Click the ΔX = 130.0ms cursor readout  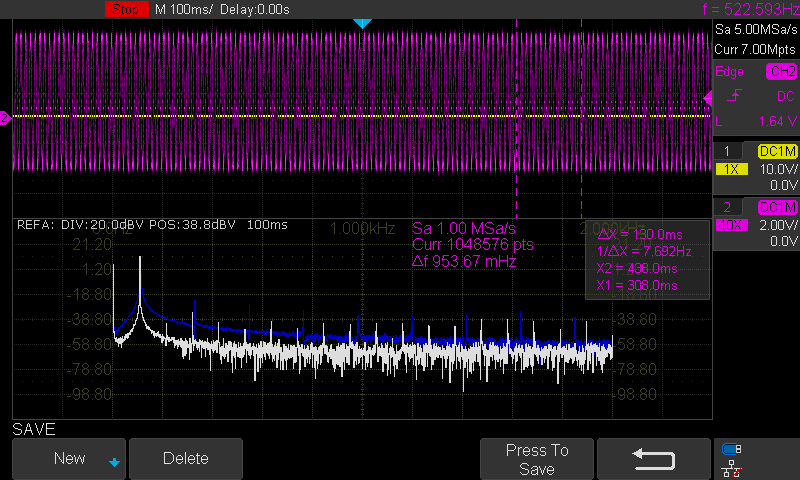click(x=640, y=235)
